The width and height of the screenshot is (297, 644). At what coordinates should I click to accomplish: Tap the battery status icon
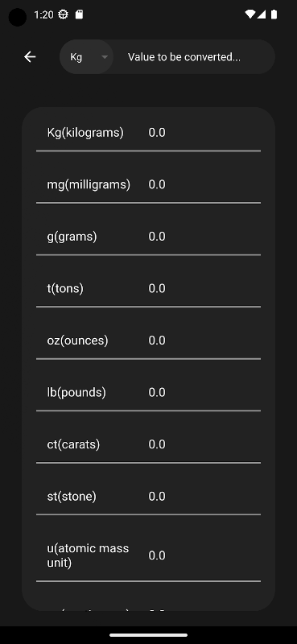pos(274,14)
